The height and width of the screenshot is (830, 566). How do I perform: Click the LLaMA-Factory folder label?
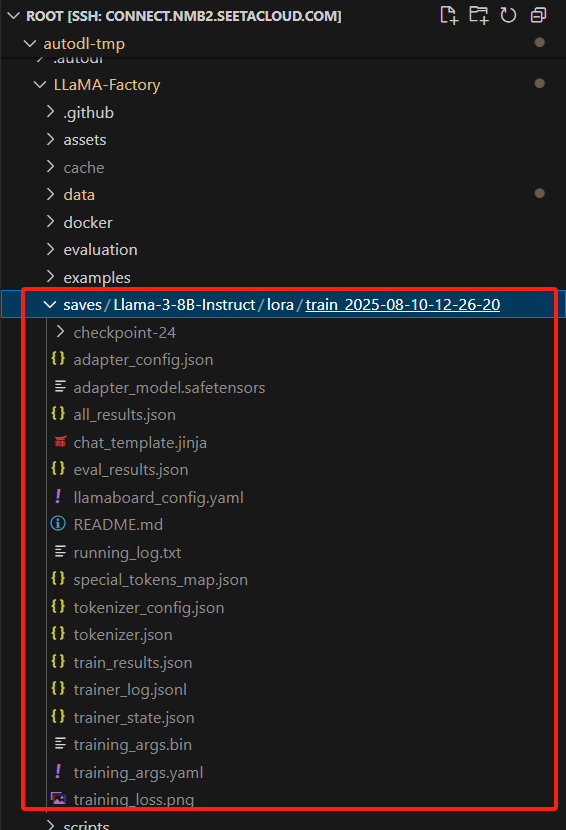[x=107, y=85]
